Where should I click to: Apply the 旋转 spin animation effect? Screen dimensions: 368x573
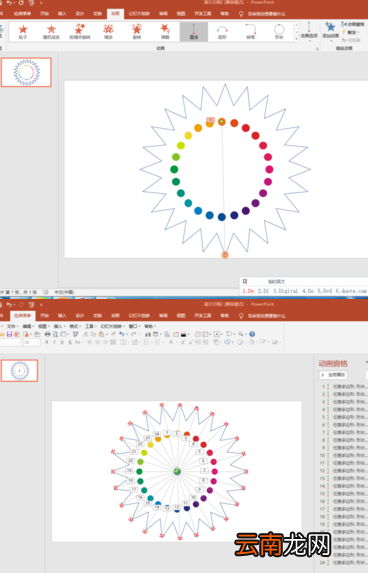pyautogui.click(x=137, y=31)
